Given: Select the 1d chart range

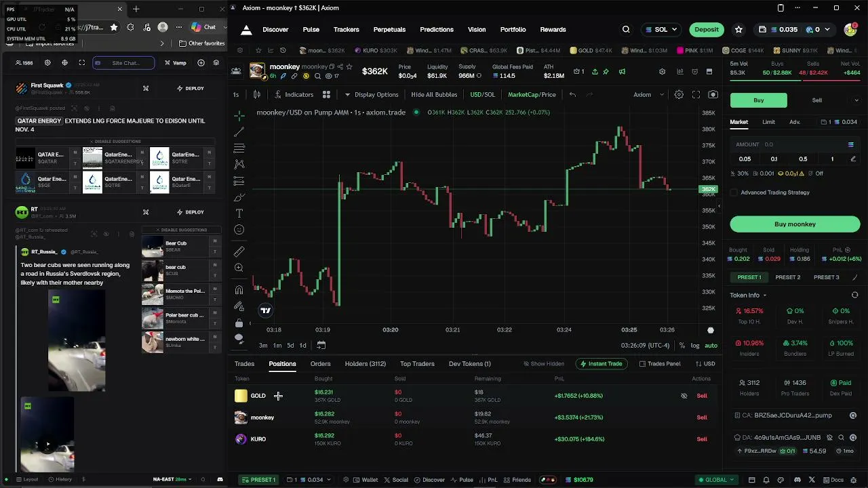Looking at the screenshot, I should tap(302, 346).
